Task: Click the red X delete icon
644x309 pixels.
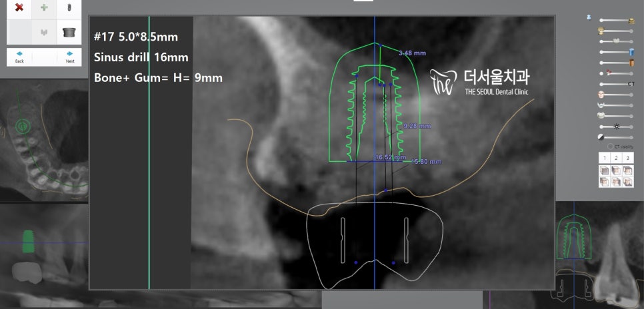Action: (19, 8)
